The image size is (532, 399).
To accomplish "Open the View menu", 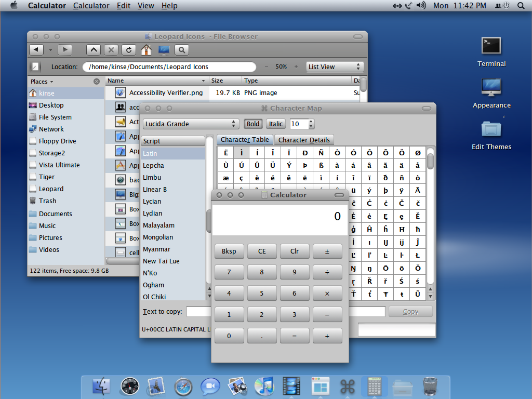I will click(145, 6).
